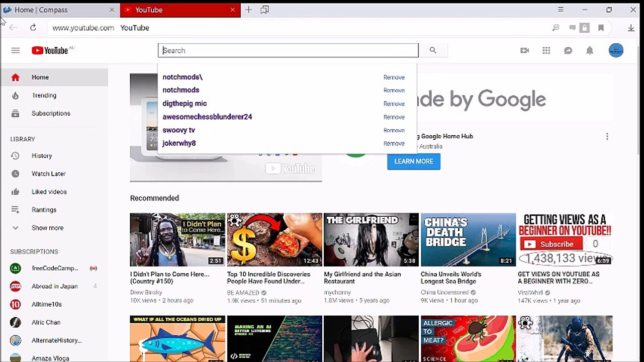
Task: Open the ViralWhirl channel link
Action: [x=531, y=293]
